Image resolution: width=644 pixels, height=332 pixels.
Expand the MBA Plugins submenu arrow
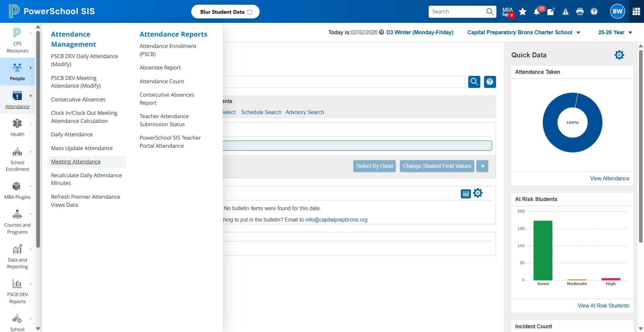click(31, 186)
